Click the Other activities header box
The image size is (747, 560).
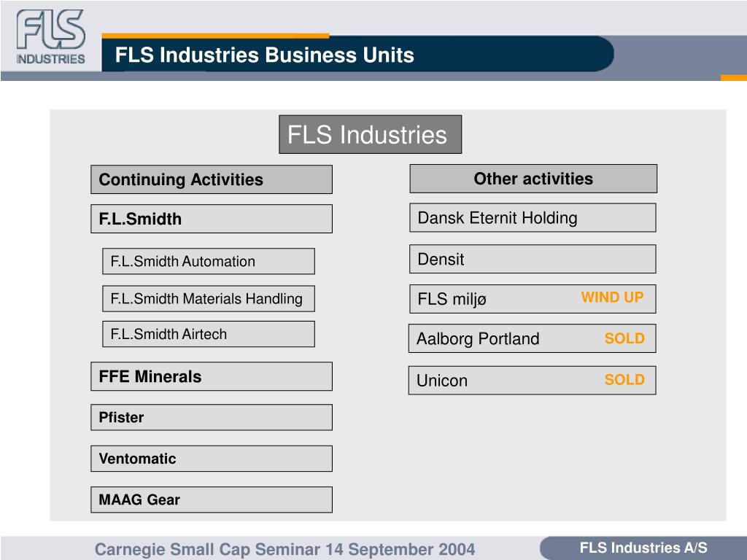click(533, 179)
